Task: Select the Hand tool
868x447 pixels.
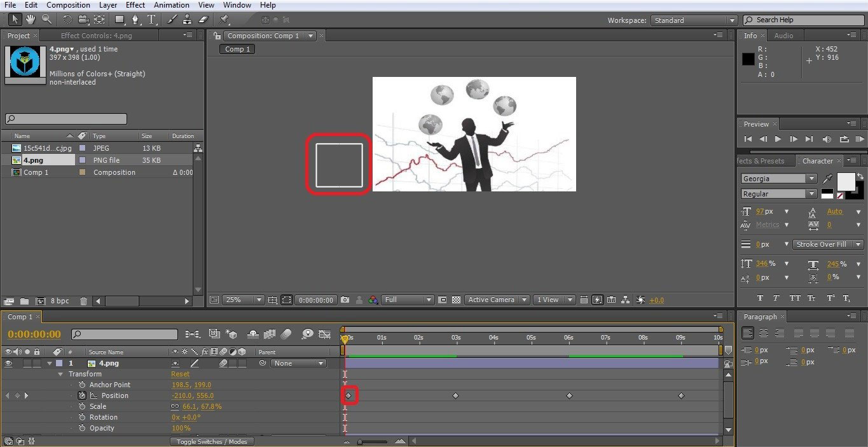Action: (30, 19)
